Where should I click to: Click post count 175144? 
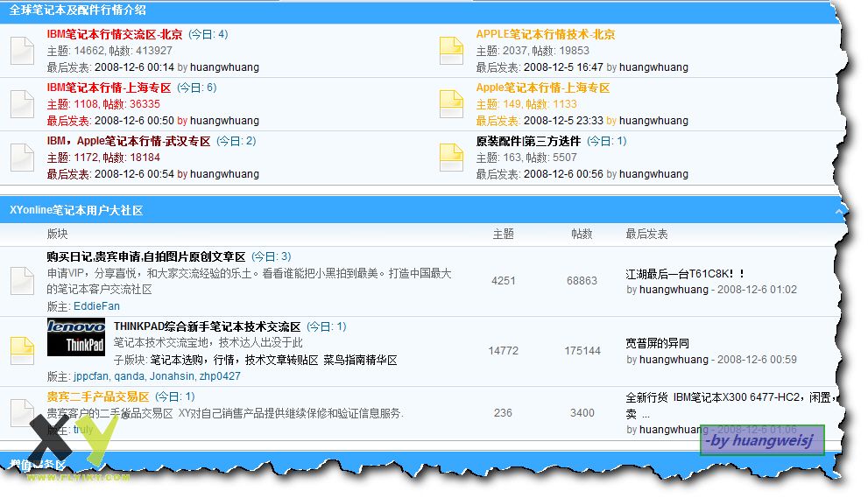[582, 351]
